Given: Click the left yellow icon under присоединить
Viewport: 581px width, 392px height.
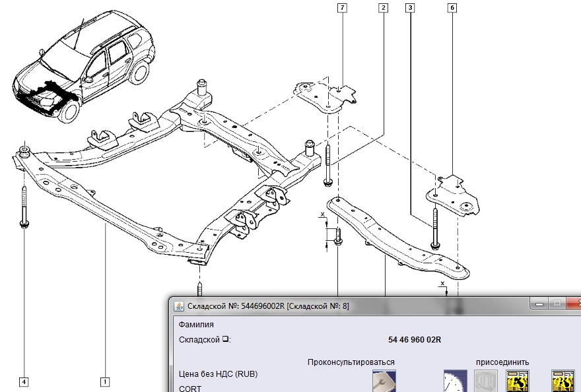Looking at the screenshot, I should coord(517,381).
